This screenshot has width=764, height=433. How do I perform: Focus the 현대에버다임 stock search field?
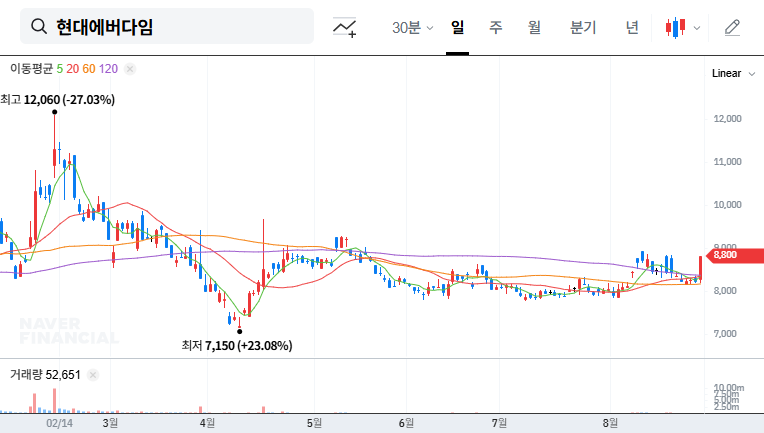pyautogui.click(x=167, y=26)
